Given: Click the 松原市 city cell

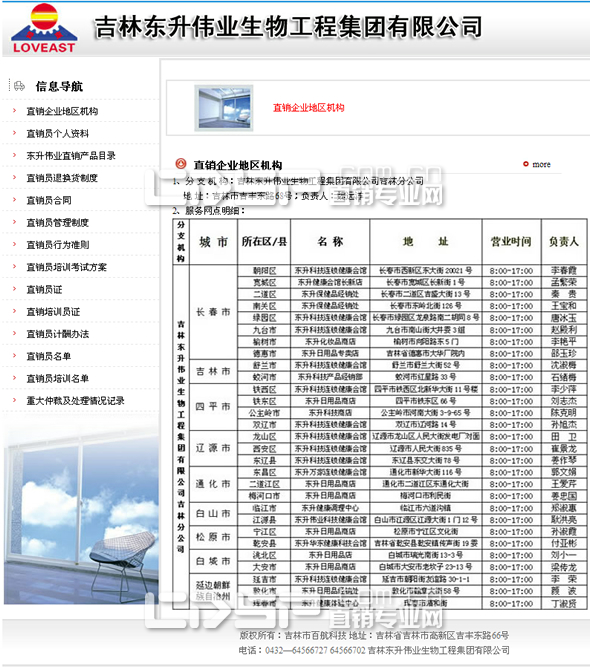Looking at the screenshot, I should coord(213,537).
